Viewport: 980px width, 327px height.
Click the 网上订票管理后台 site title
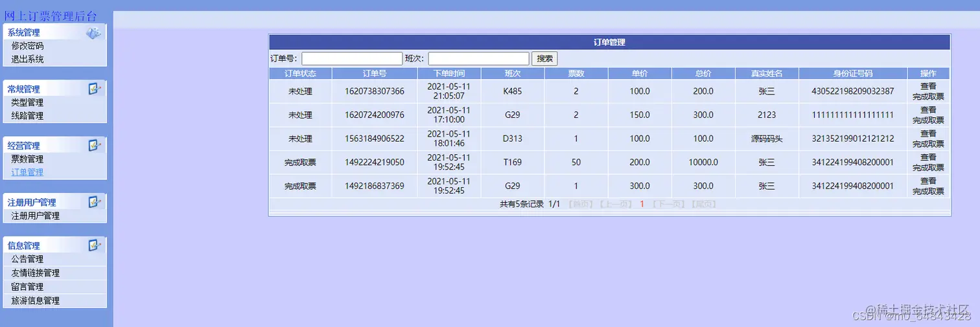[51, 17]
